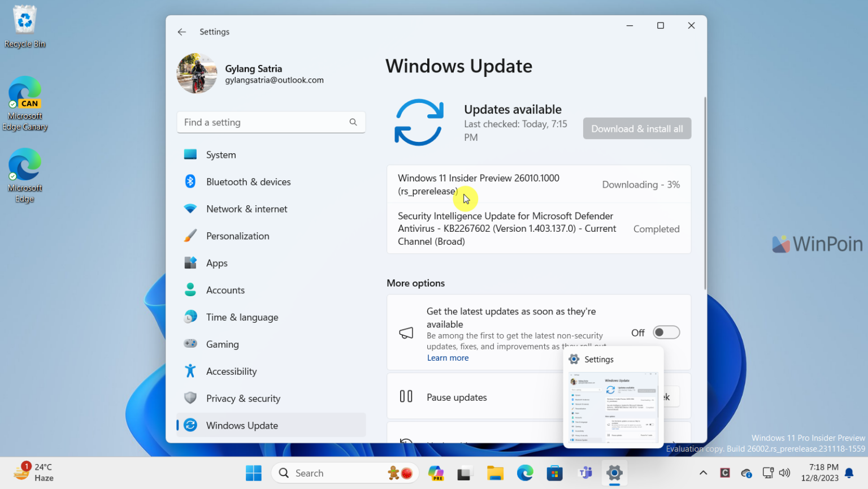Open the volume settings from system tray
868x489 pixels.
[x=785, y=473]
